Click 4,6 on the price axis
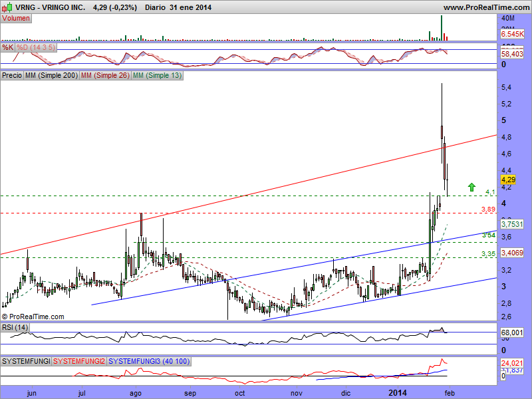 coord(506,154)
